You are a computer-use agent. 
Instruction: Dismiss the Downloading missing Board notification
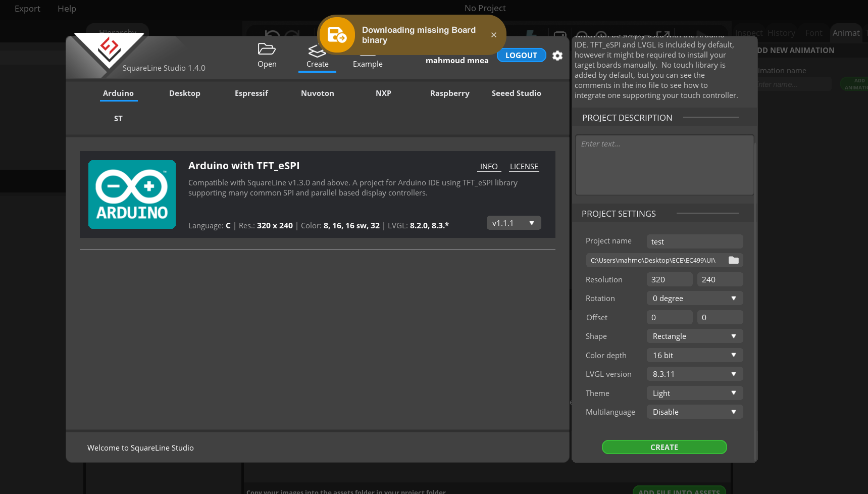tap(494, 35)
